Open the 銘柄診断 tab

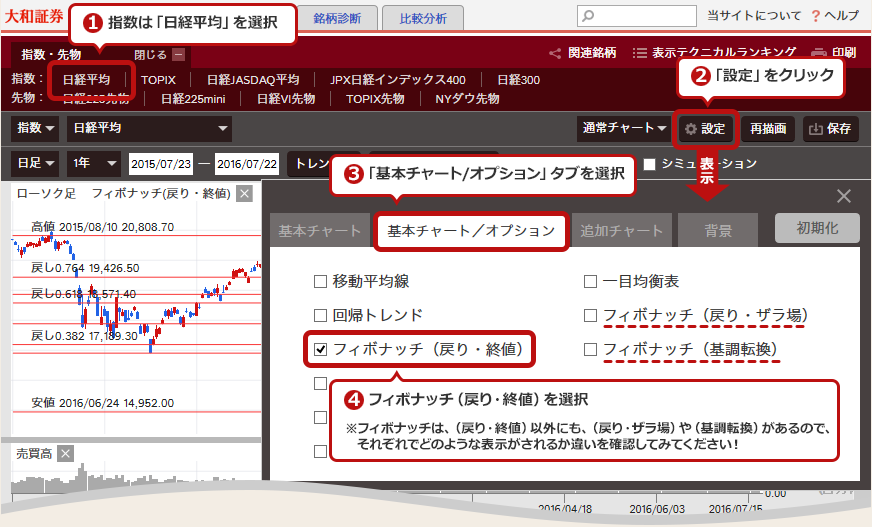point(337,18)
